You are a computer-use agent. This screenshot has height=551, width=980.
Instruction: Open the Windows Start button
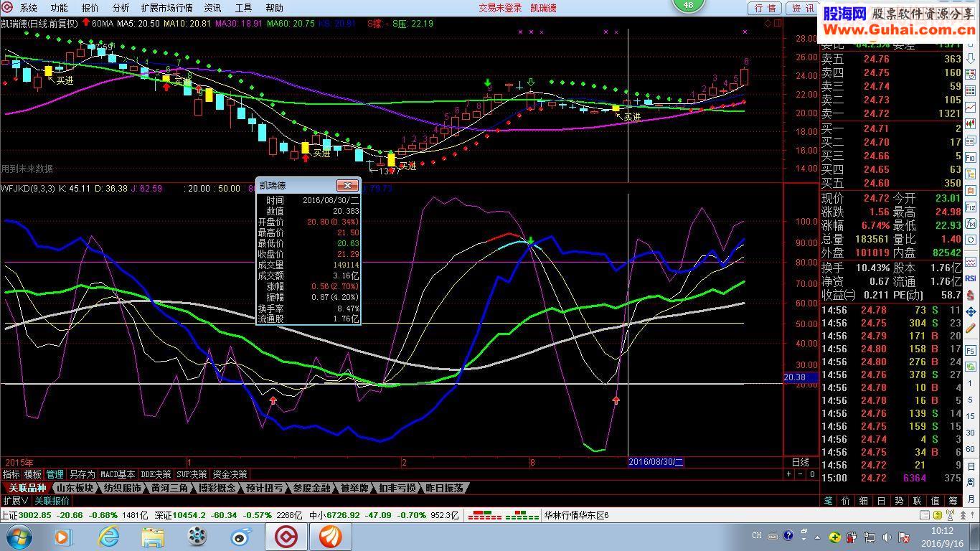coord(18,536)
